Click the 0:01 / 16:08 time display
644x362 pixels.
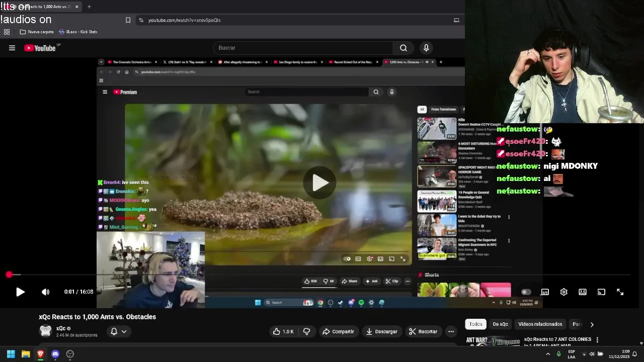[x=78, y=292]
